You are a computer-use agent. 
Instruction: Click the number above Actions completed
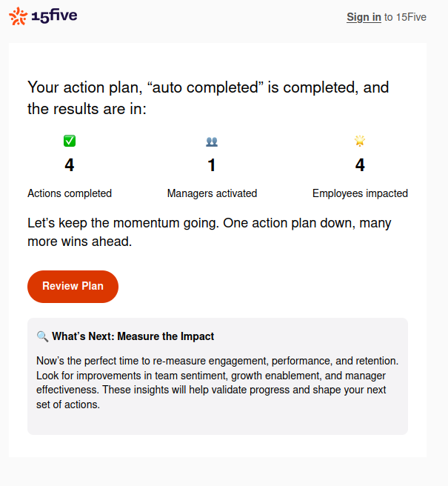[x=70, y=165]
